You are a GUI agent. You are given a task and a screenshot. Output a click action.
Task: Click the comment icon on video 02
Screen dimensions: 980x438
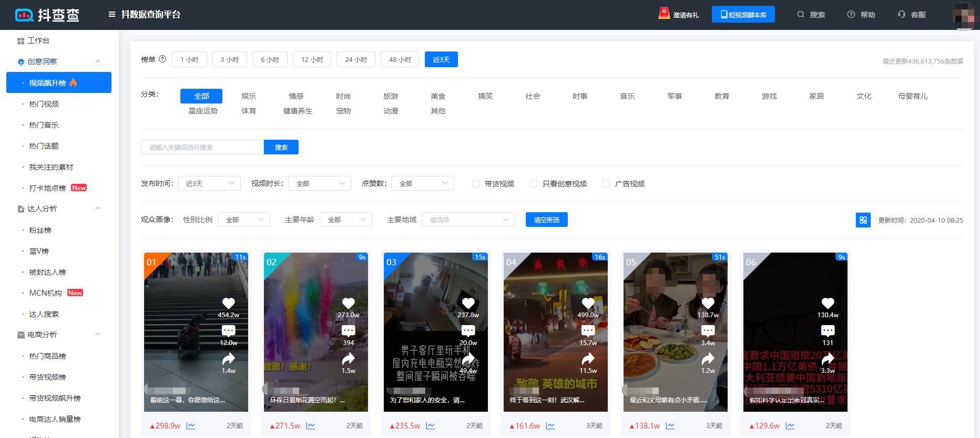click(348, 331)
